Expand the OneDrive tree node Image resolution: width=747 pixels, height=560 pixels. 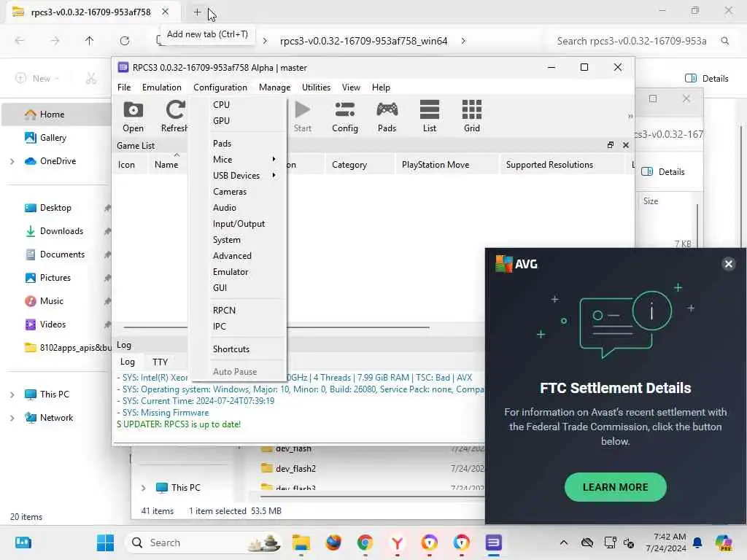tap(12, 161)
